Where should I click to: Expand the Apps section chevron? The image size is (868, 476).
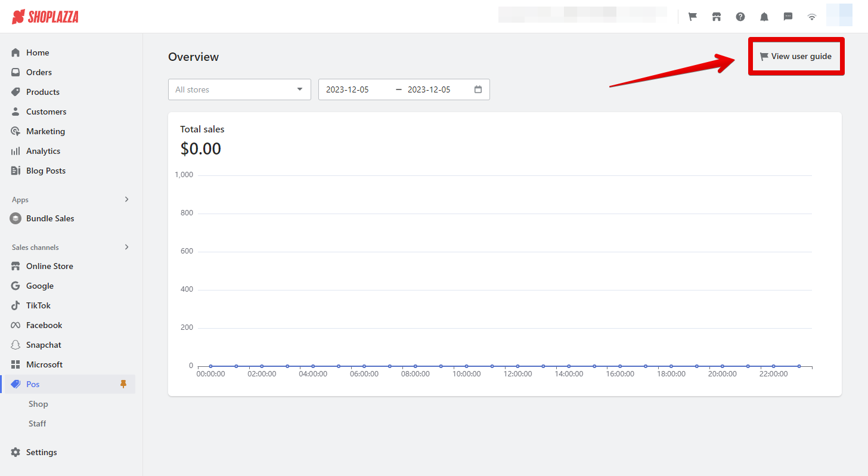pyautogui.click(x=126, y=199)
